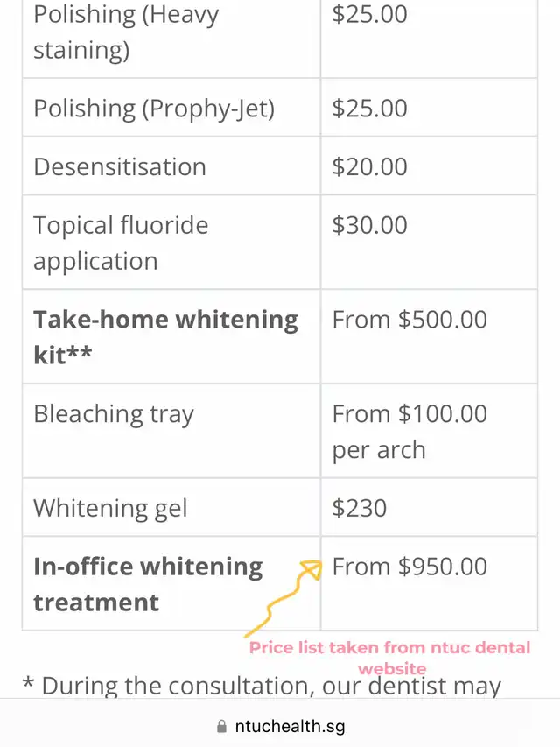Tap the lock icon beside ntuchealth.sg
The image size is (560, 747).
pos(220,727)
